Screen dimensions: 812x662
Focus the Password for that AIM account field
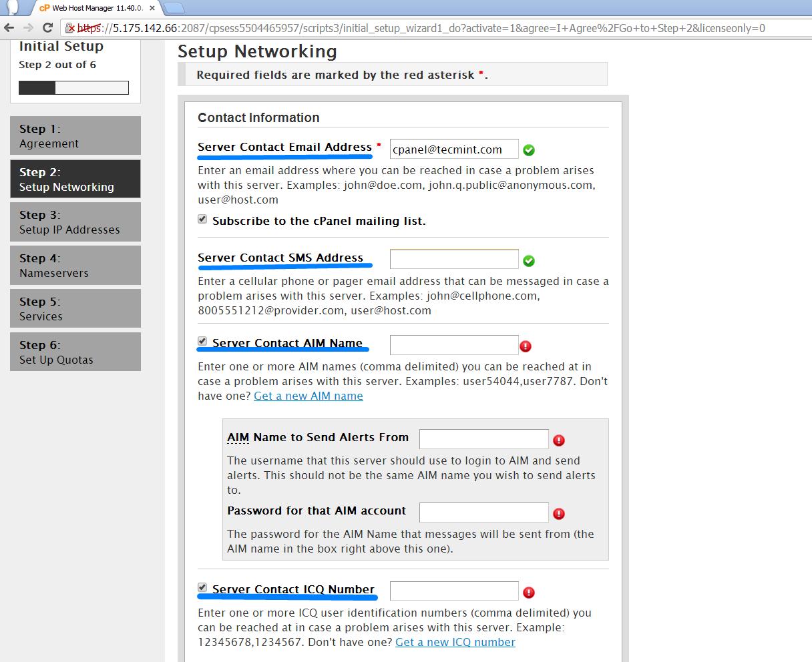(x=484, y=512)
